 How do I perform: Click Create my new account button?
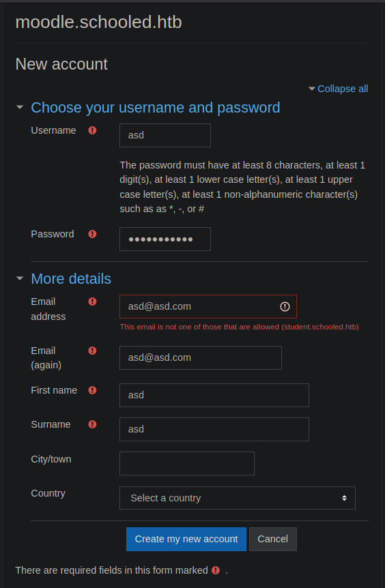(x=186, y=540)
